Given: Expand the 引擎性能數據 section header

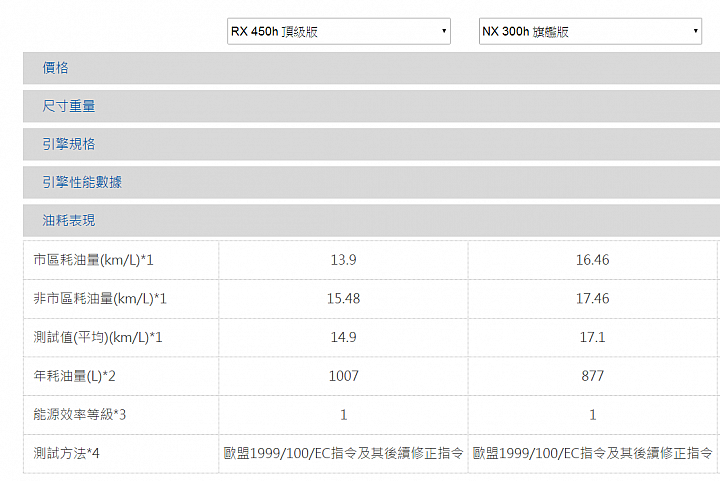Looking at the screenshot, I should tap(371, 182).
